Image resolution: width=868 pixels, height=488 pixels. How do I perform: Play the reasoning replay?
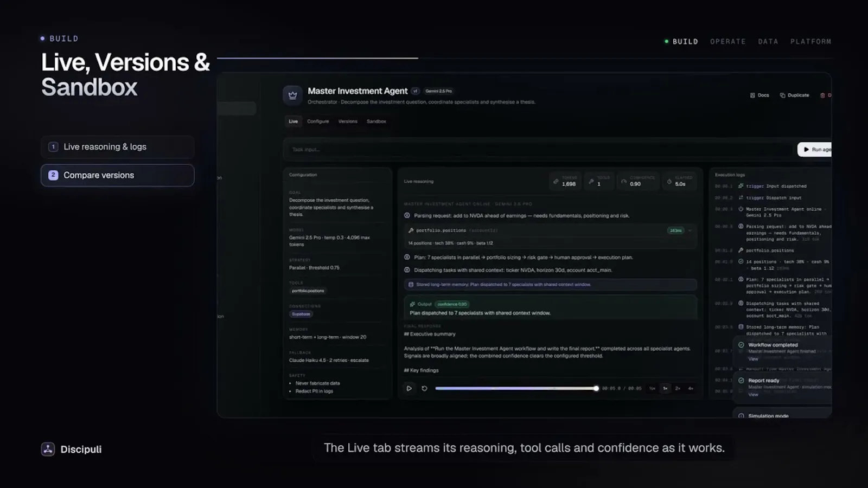(x=409, y=388)
